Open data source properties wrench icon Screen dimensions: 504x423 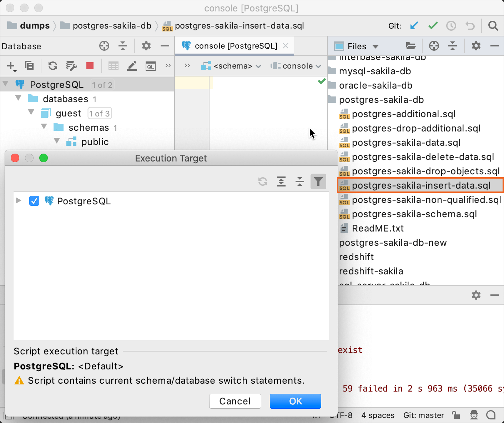click(x=71, y=66)
